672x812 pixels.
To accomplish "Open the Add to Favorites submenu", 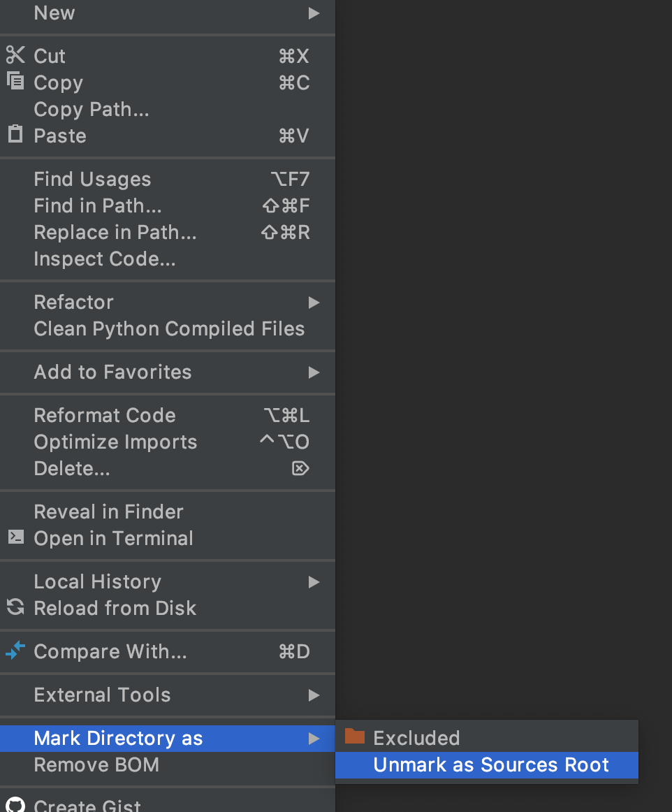I will coord(112,372).
